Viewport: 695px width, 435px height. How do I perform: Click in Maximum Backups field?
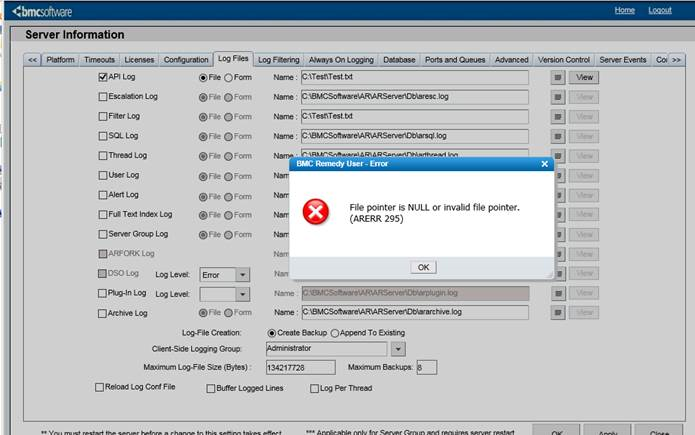click(x=427, y=368)
